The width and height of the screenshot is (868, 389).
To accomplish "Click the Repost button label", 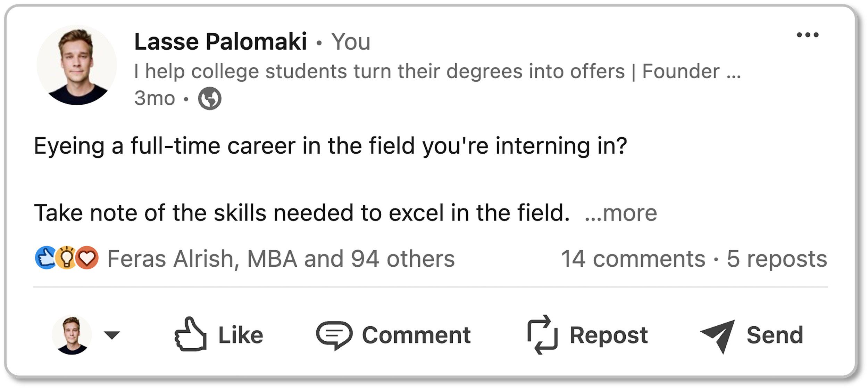I will coord(609,335).
